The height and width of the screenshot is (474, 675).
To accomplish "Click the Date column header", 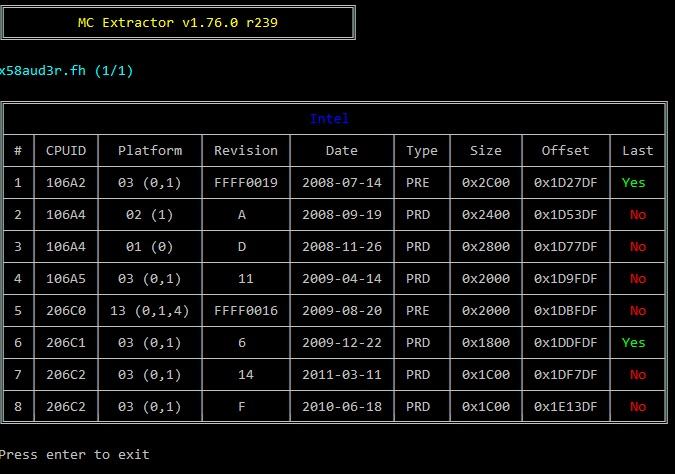I will click(x=341, y=151).
